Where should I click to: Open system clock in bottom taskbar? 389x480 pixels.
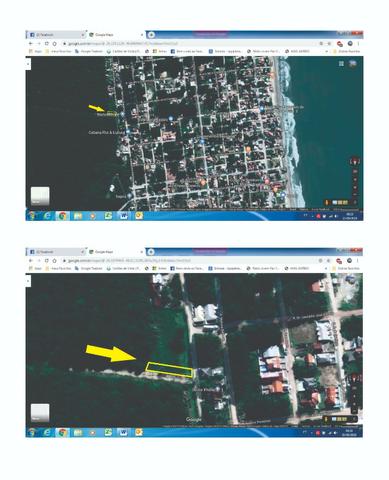coord(349,433)
